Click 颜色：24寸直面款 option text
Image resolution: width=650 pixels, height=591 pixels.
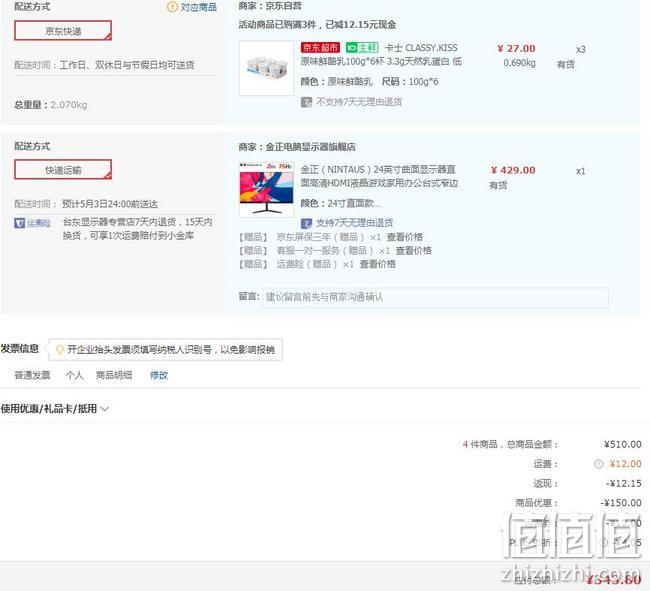[x=341, y=203]
